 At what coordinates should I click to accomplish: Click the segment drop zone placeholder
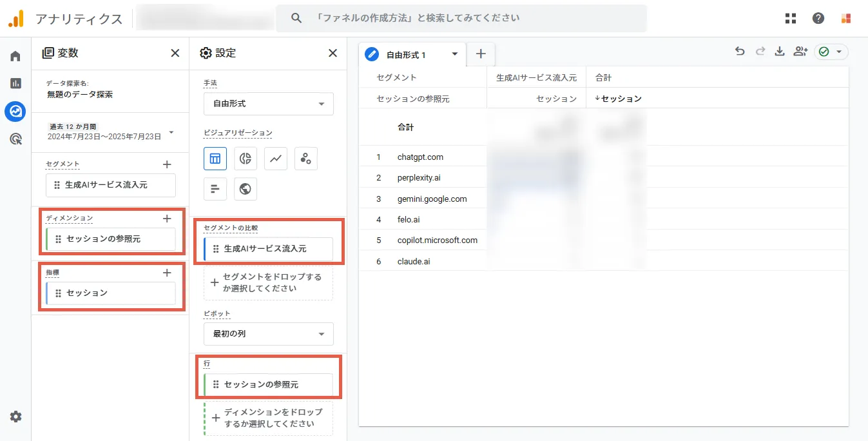click(x=269, y=283)
